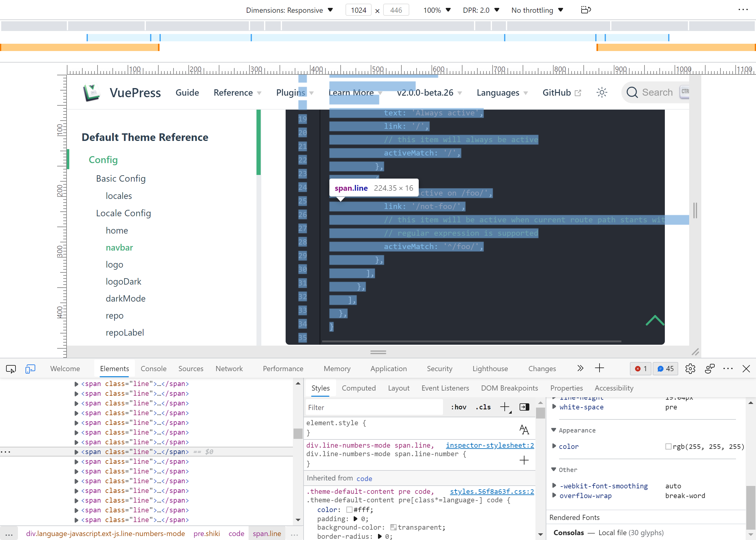Click the send feedback icon

pos(710,369)
